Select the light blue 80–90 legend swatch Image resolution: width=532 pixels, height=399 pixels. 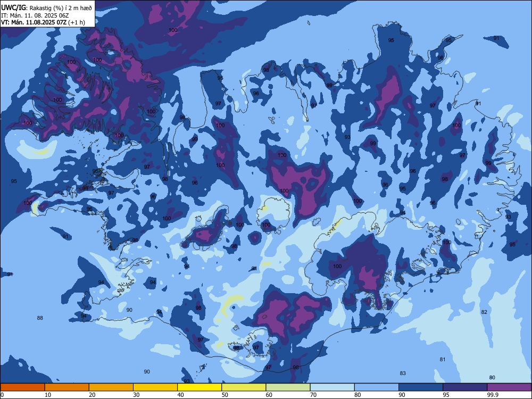pyautogui.click(x=377, y=387)
